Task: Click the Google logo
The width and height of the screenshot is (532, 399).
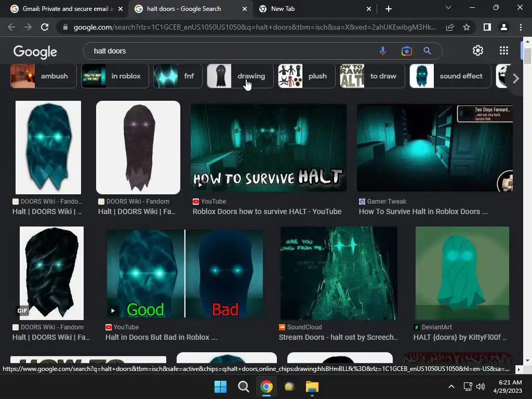Action: point(35,51)
